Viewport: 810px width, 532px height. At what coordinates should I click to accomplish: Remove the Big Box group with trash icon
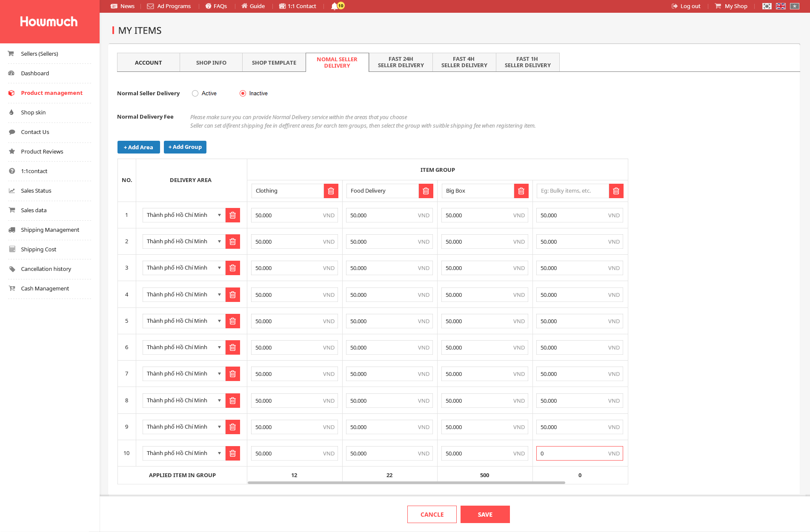point(521,191)
